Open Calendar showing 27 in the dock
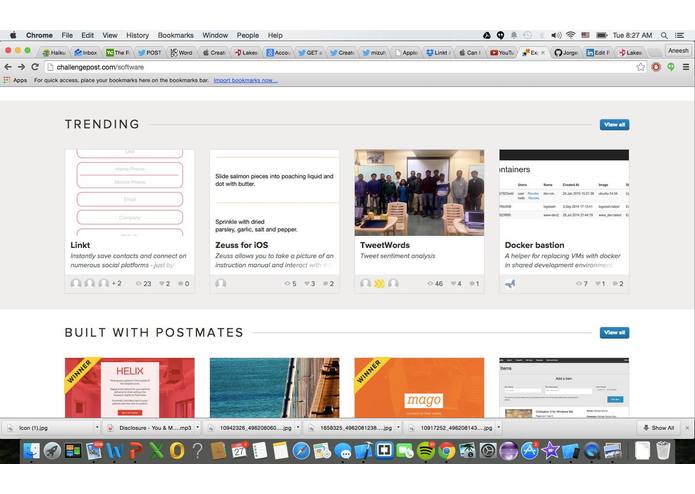Image resolution: width=695 pixels, height=494 pixels. (x=239, y=451)
